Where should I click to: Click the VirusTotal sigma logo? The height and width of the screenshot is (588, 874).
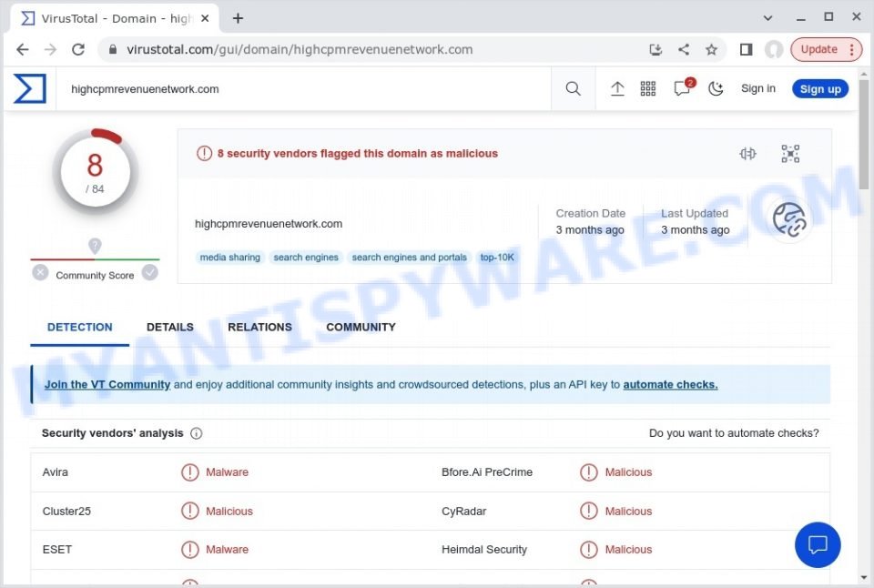point(29,88)
